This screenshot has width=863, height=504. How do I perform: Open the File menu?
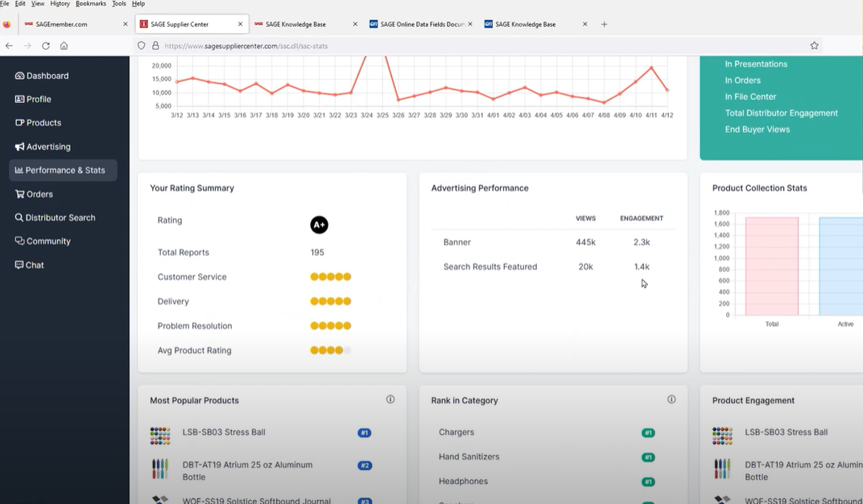click(x=4, y=3)
